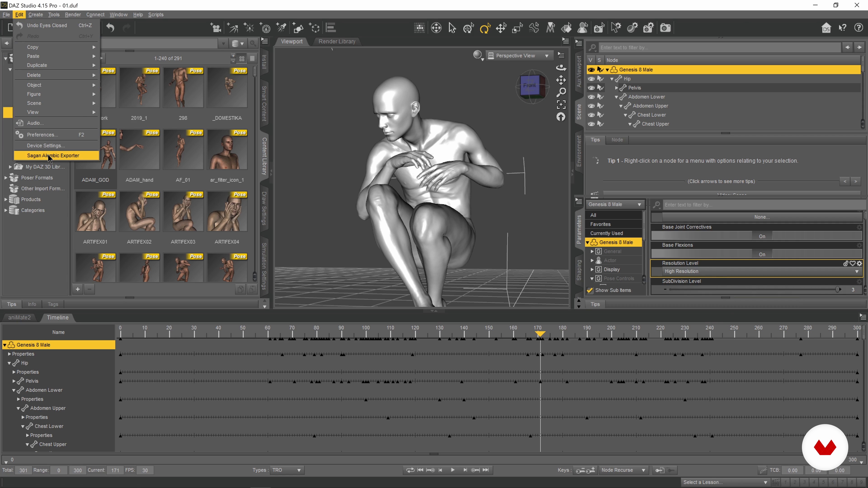
Task: Toggle visibility eye for Genesis 8 Male
Action: click(591, 70)
